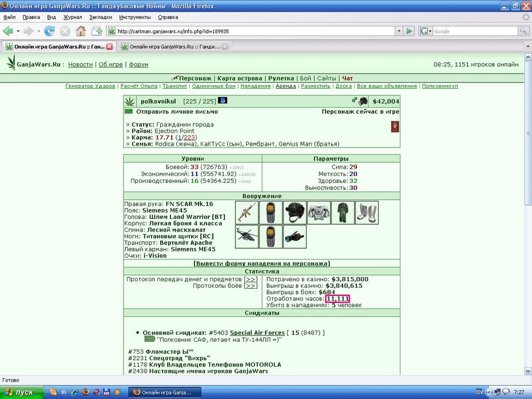
Task: Open Карта острова link
Action: point(240,78)
